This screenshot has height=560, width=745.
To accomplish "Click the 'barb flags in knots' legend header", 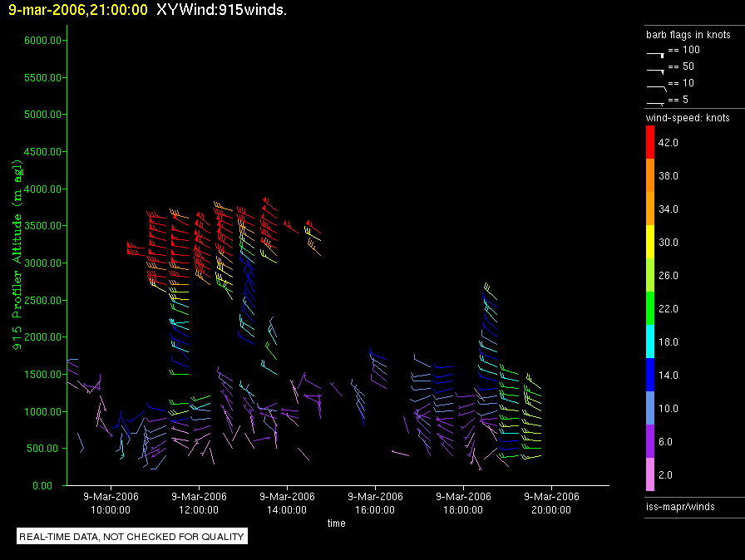I will pyautogui.click(x=688, y=35).
